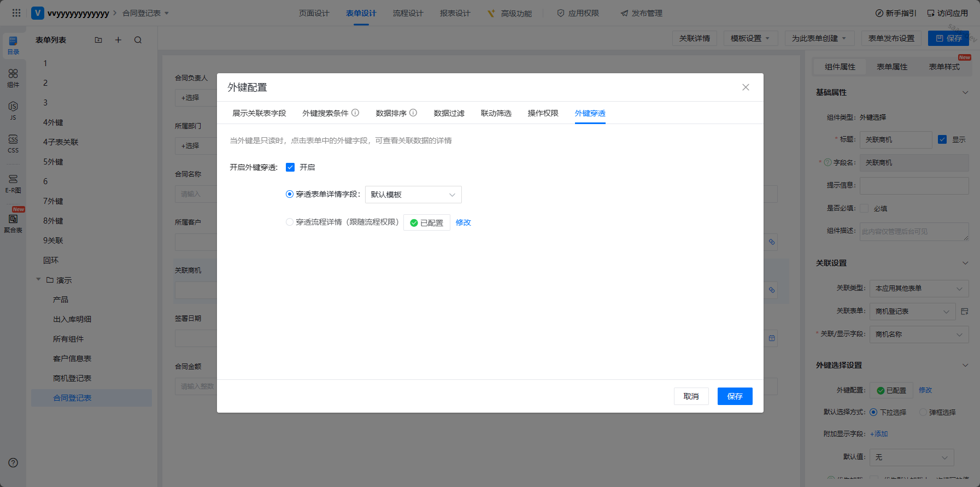Image resolution: width=980 pixels, height=487 pixels.
Task: Click the new folder icon in 表单列表
Action: 98,40
